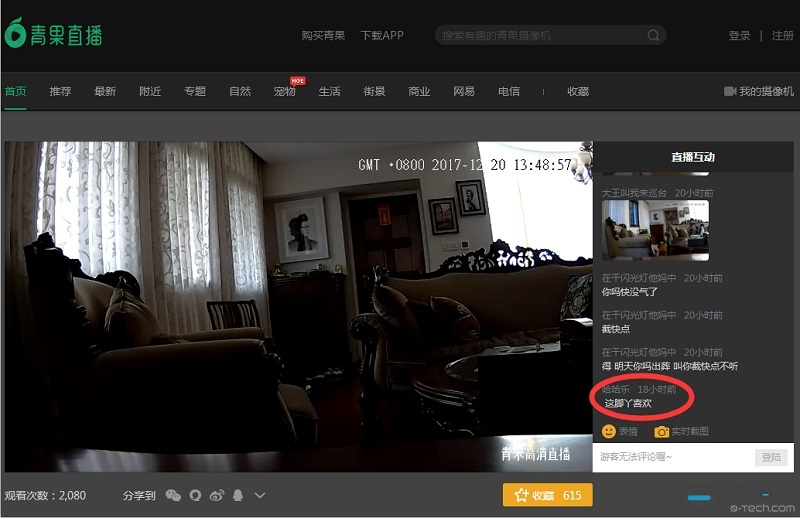800x518 pixels.
Task: Expand more share options chevron
Action: (x=260, y=495)
